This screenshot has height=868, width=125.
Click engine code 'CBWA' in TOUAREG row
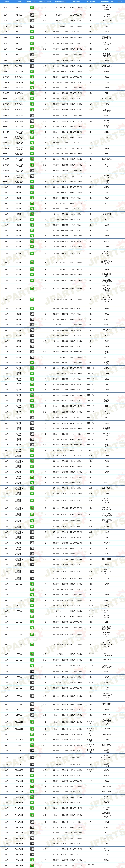click(107, 770)
